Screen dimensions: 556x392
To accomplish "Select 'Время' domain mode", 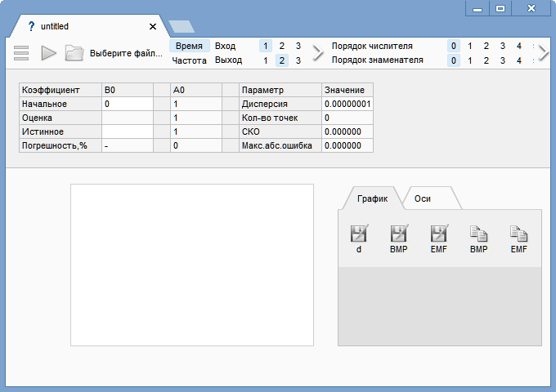I will coord(190,46).
